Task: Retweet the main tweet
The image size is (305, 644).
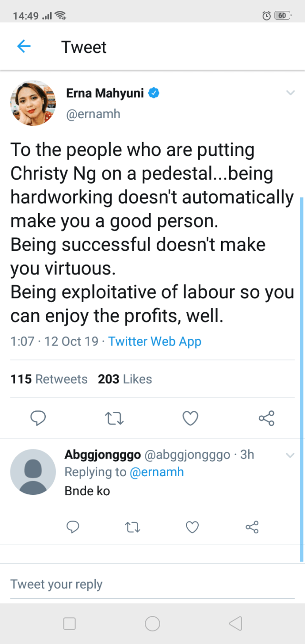Action: coord(114,419)
